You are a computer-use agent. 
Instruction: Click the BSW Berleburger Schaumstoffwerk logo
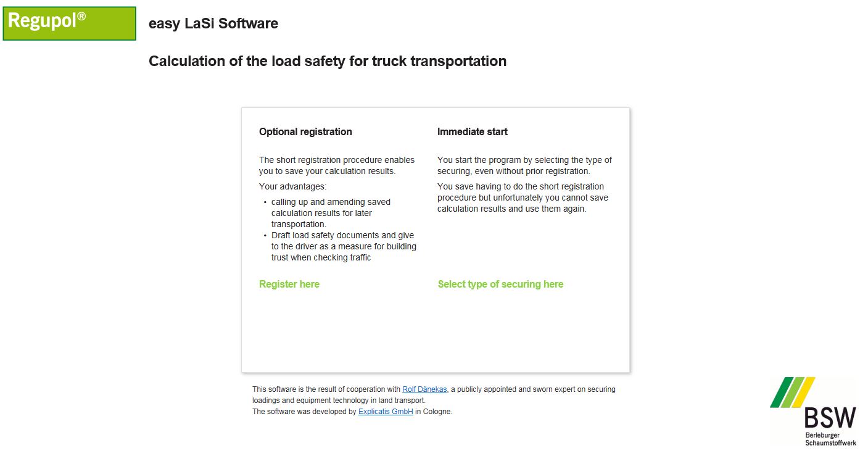point(813,412)
